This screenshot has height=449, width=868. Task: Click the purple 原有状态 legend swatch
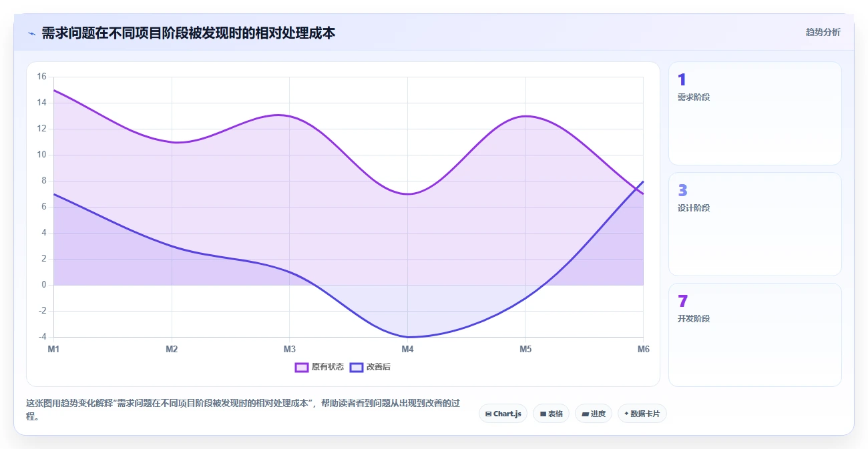(302, 367)
